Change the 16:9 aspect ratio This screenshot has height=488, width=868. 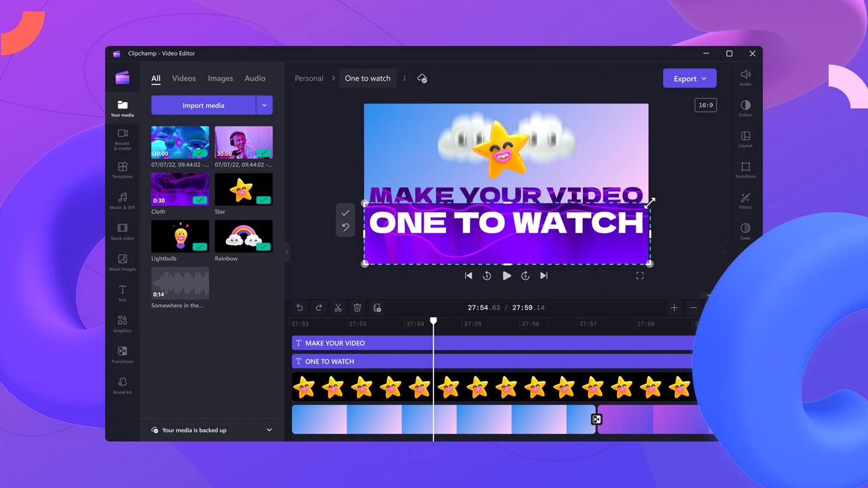click(x=705, y=105)
